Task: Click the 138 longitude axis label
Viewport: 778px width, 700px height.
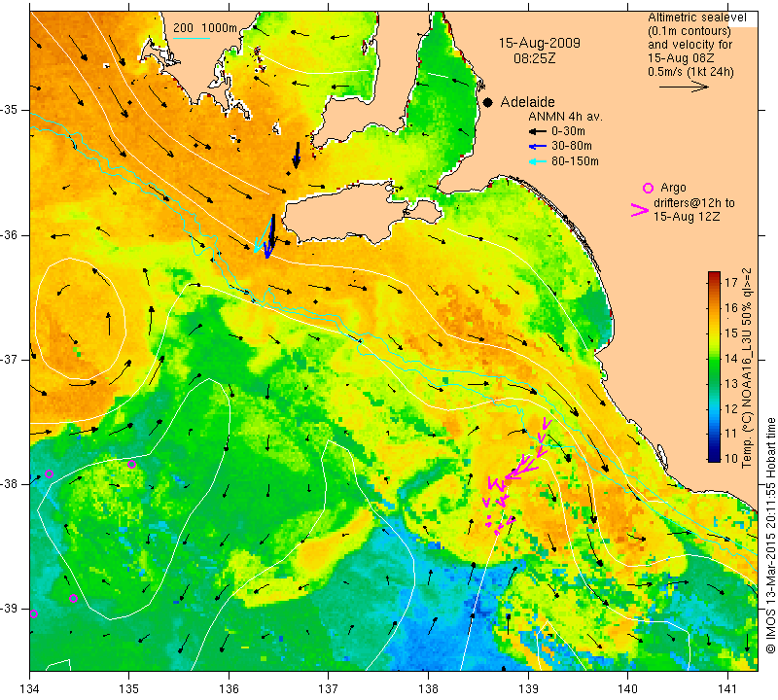Action: click(428, 689)
